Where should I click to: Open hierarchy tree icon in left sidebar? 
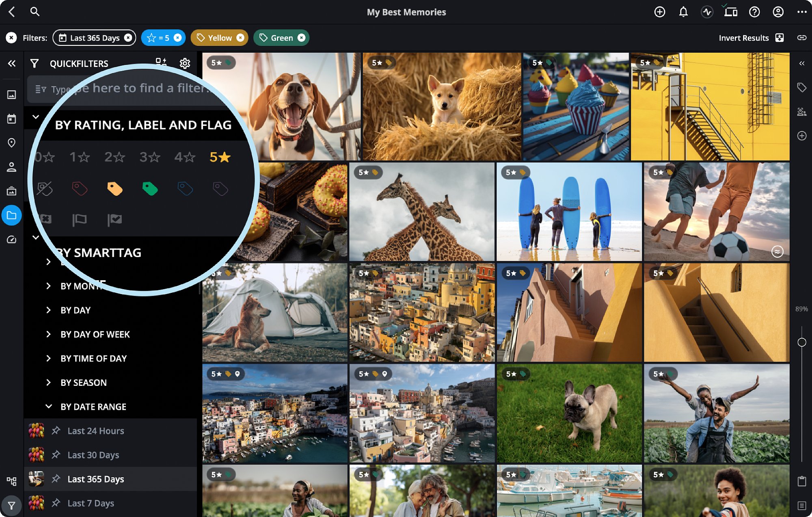(x=11, y=481)
